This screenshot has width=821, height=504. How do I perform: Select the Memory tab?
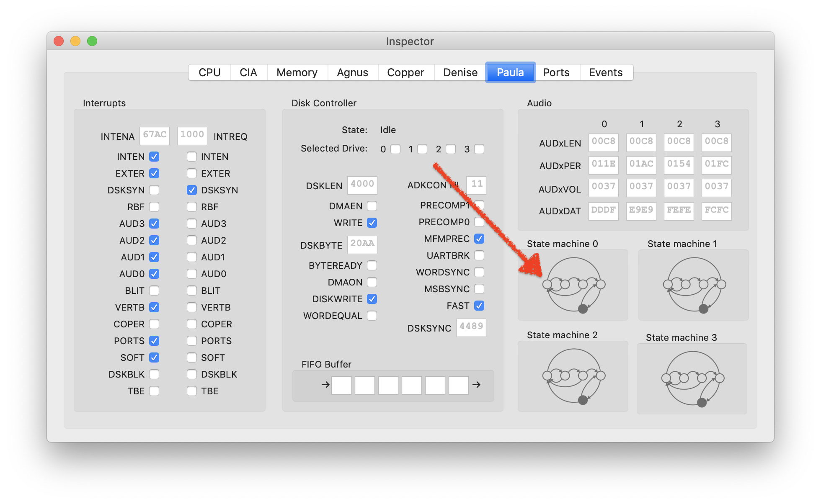[x=297, y=72]
